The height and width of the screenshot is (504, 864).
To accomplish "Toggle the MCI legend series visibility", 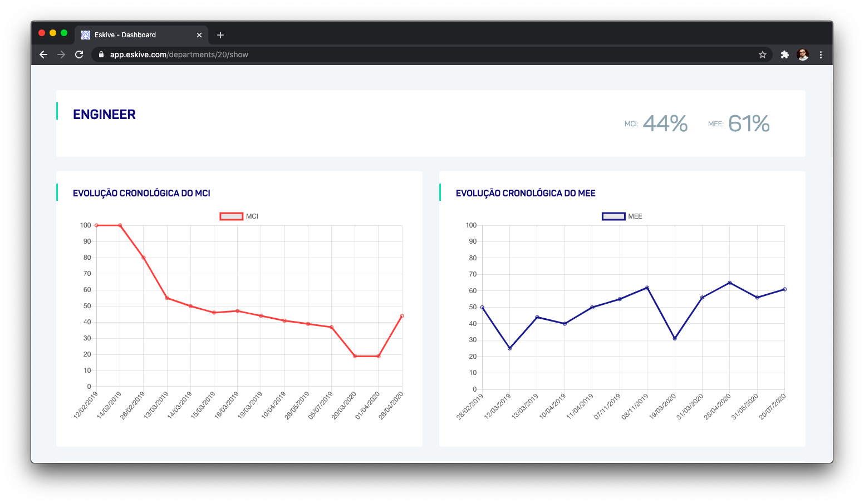I will pyautogui.click(x=239, y=216).
